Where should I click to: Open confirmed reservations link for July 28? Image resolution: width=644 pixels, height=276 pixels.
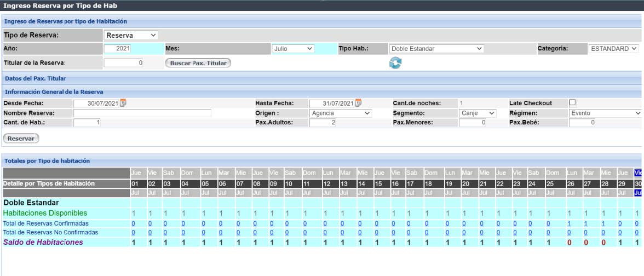(x=603, y=223)
